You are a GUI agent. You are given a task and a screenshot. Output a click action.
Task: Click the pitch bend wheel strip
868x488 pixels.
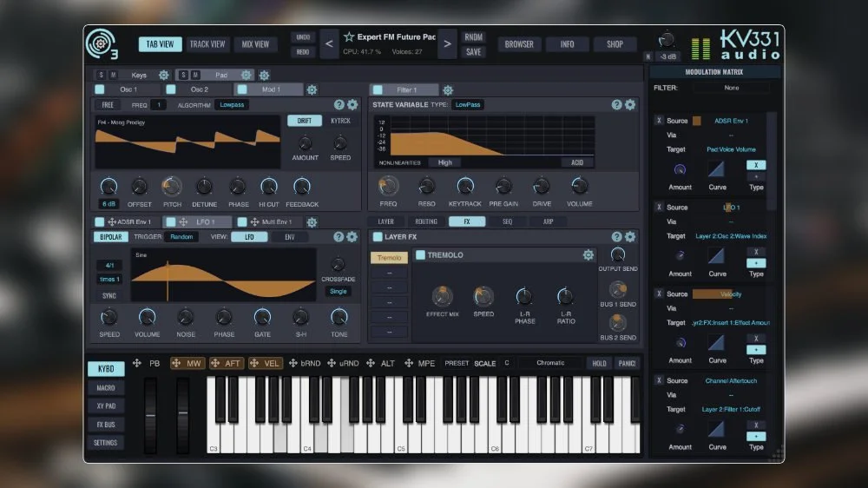(150, 414)
